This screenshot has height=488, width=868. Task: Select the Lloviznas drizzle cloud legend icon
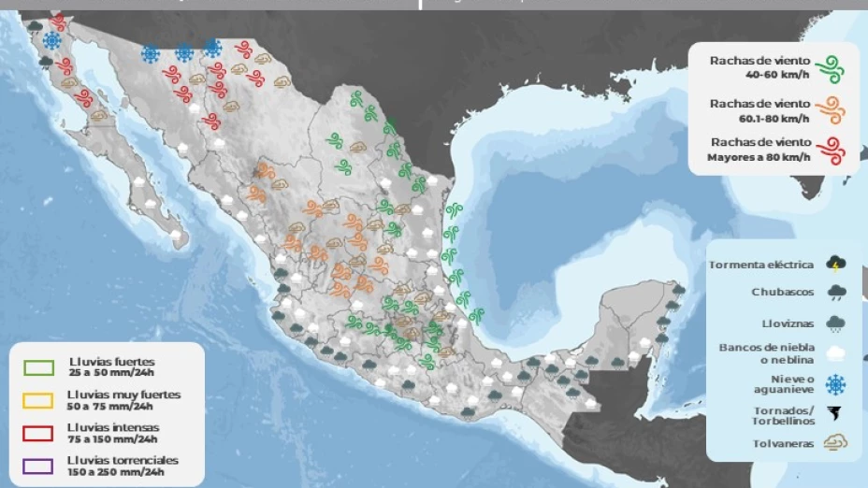point(835,323)
